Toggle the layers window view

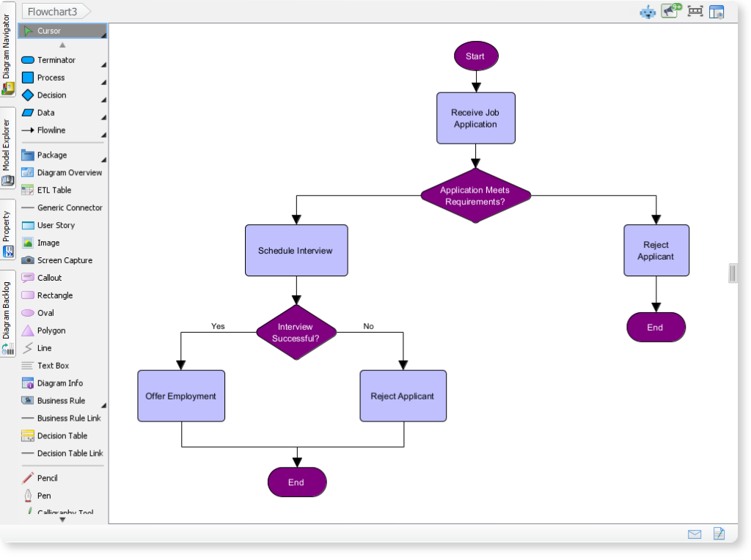point(717,11)
